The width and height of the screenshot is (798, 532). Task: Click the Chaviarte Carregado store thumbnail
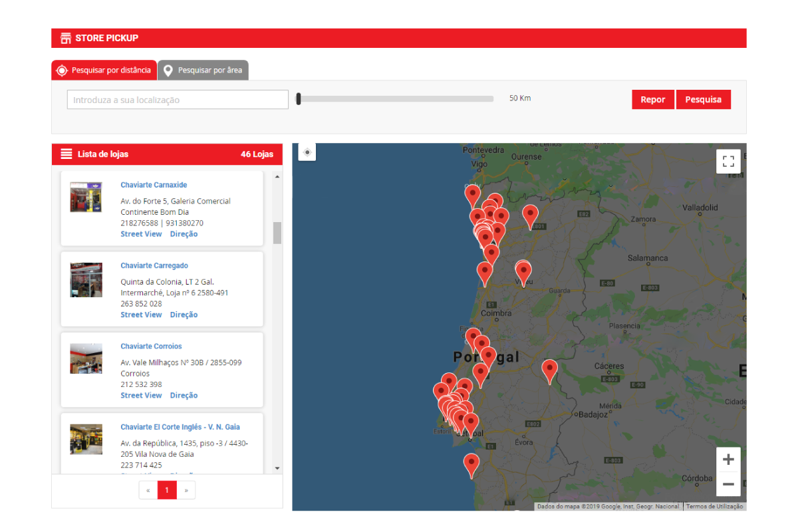click(x=86, y=279)
